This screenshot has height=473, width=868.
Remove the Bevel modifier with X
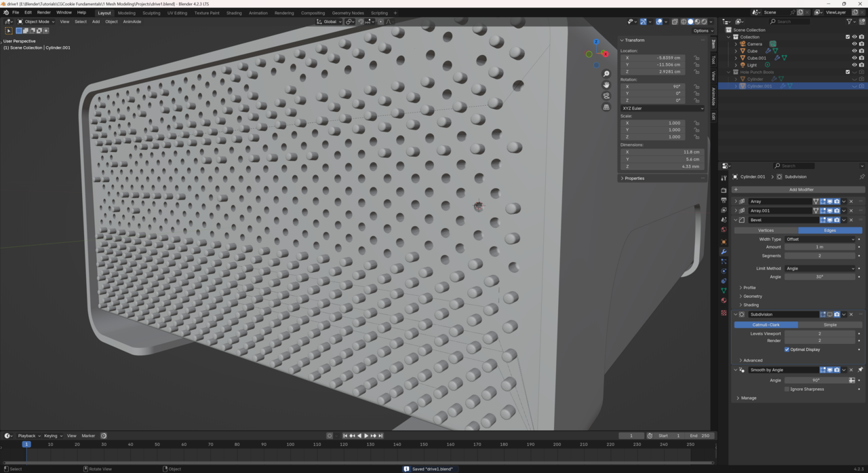click(x=851, y=220)
